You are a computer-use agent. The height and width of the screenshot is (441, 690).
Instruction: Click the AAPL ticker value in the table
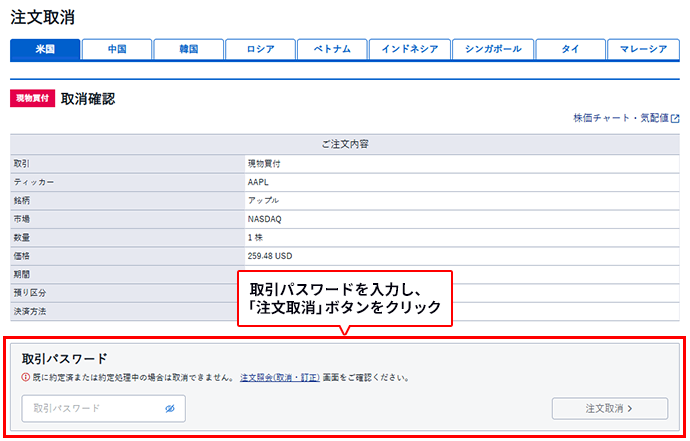point(258,182)
